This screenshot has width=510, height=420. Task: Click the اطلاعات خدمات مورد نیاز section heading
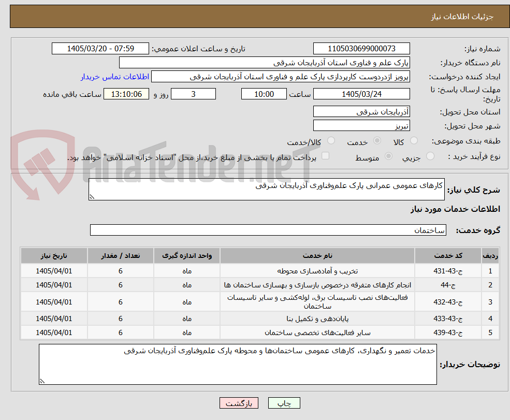click(x=455, y=209)
